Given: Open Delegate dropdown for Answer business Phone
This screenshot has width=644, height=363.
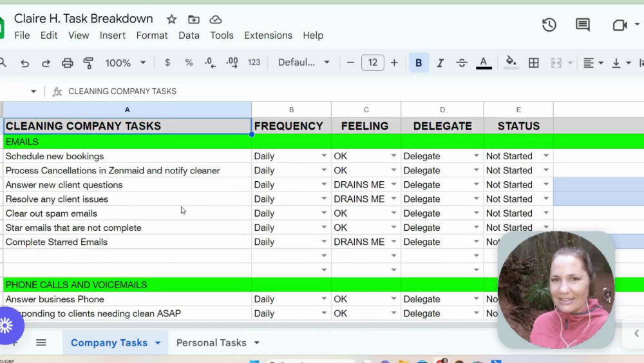Looking at the screenshot, I should pos(477,299).
